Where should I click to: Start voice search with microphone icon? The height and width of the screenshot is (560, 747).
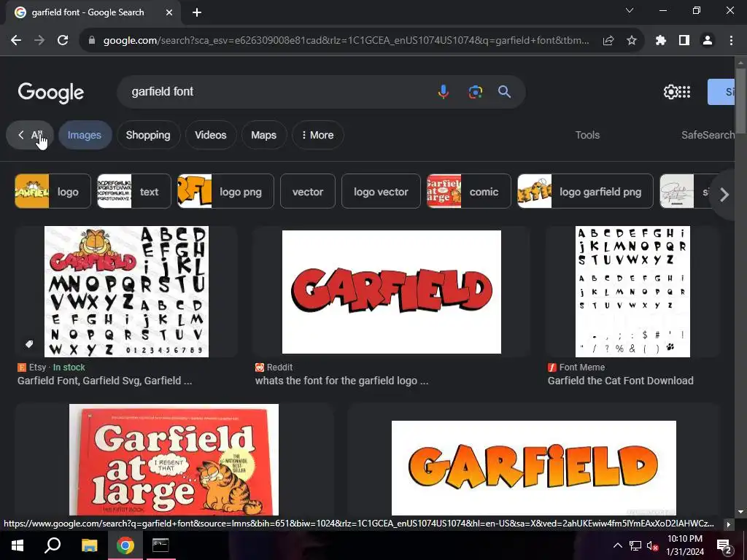point(443,91)
